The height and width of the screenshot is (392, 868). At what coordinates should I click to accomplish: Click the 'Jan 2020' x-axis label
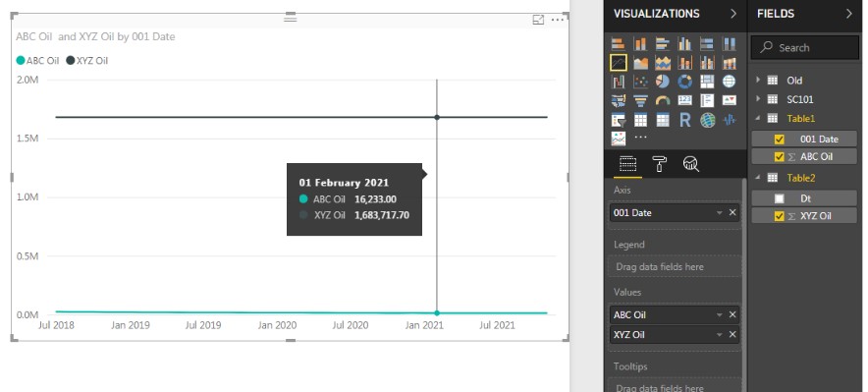[x=277, y=325]
